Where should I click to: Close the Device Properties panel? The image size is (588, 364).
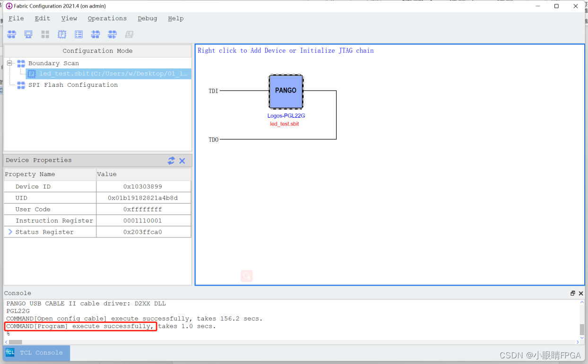pos(182,161)
